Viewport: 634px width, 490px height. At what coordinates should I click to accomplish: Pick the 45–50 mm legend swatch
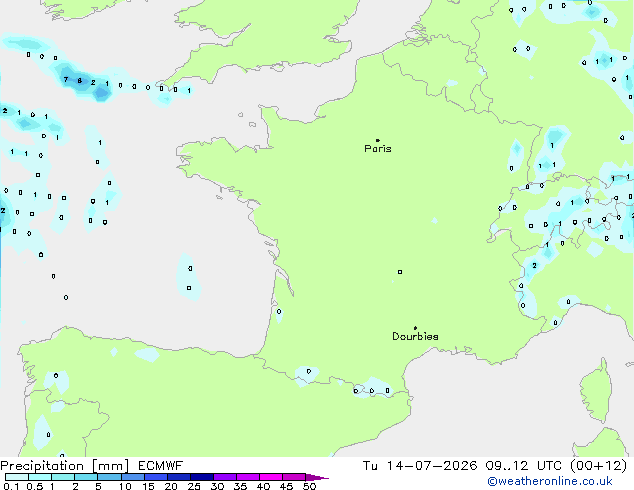coord(294,477)
